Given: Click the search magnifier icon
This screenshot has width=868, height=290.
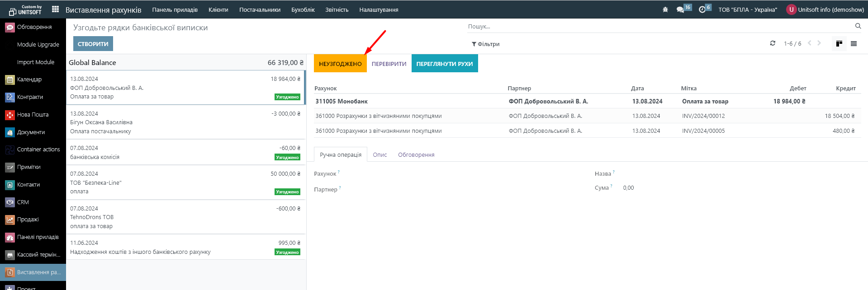Looking at the screenshot, I should 858,26.
